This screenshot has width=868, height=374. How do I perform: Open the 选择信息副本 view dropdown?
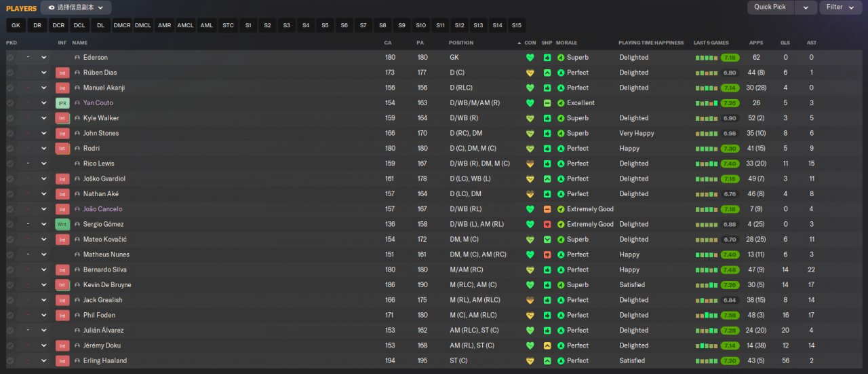76,7
